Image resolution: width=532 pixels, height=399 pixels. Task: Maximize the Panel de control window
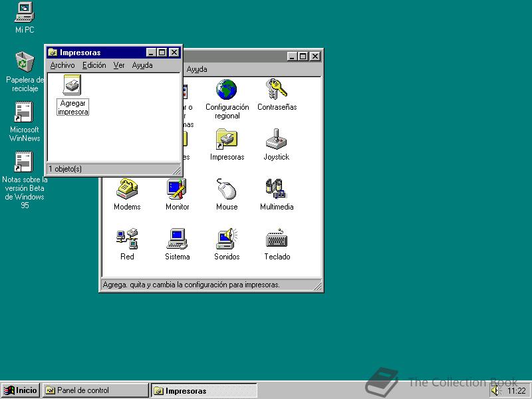click(303, 57)
